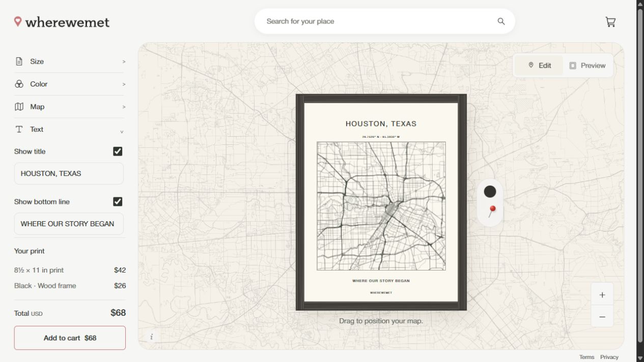Click the wherewemet wordmark
The height and width of the screenshot is (362, 644).
coord(67,22)
